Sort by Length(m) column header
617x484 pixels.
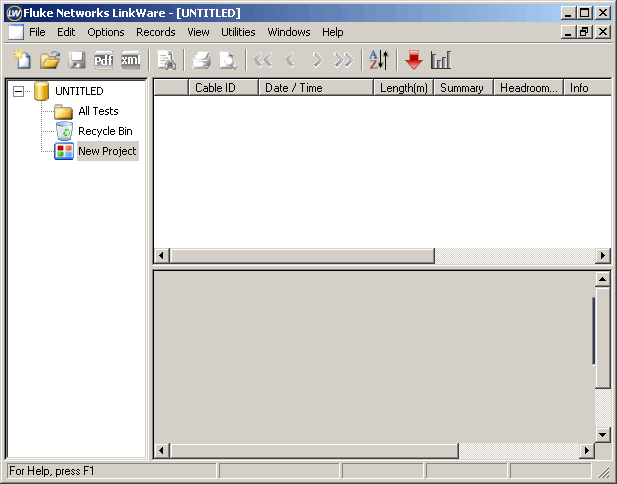[x=404, y=88]
